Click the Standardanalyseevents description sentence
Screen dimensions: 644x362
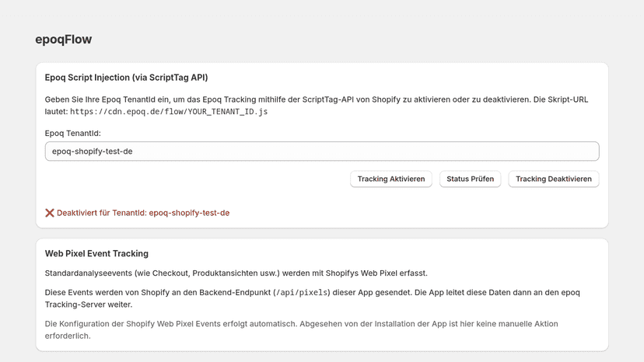point(236,273)
